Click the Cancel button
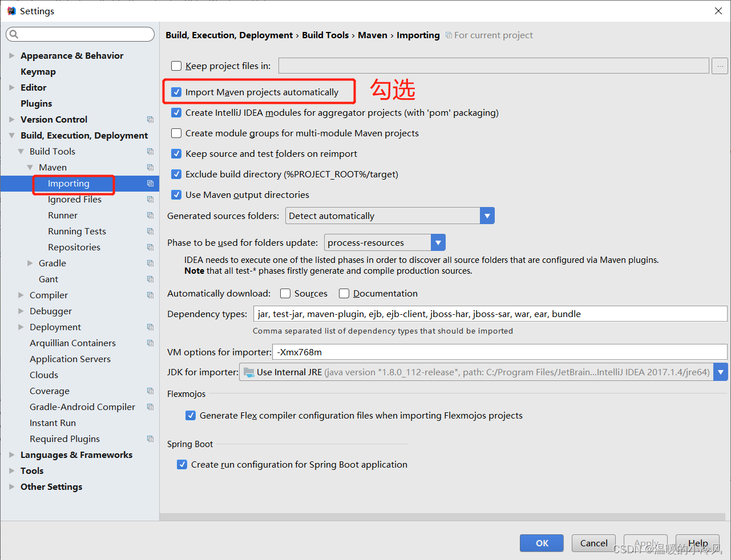Screen dimensions: 731x560 tap(593, 543)
